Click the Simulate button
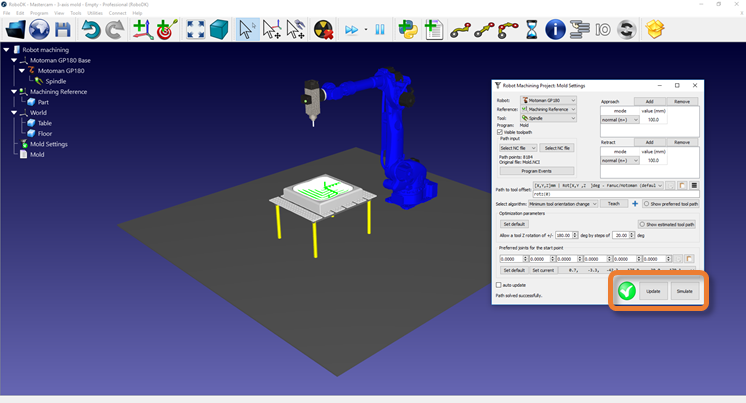The height and width of the screenshot is (403, 746). click(684, 291)
